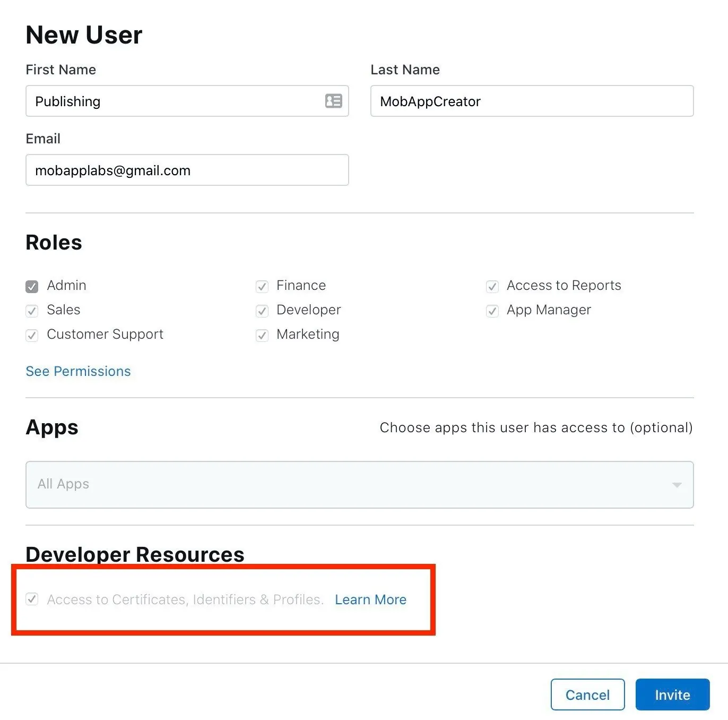Focus the Email input field
The height and width of the screenshot is (720, 728).
[187, 170]
